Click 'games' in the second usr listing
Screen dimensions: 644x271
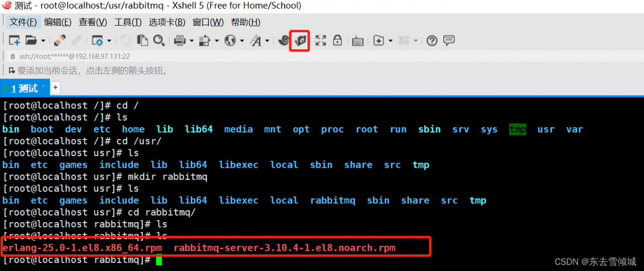pos(73,200)
